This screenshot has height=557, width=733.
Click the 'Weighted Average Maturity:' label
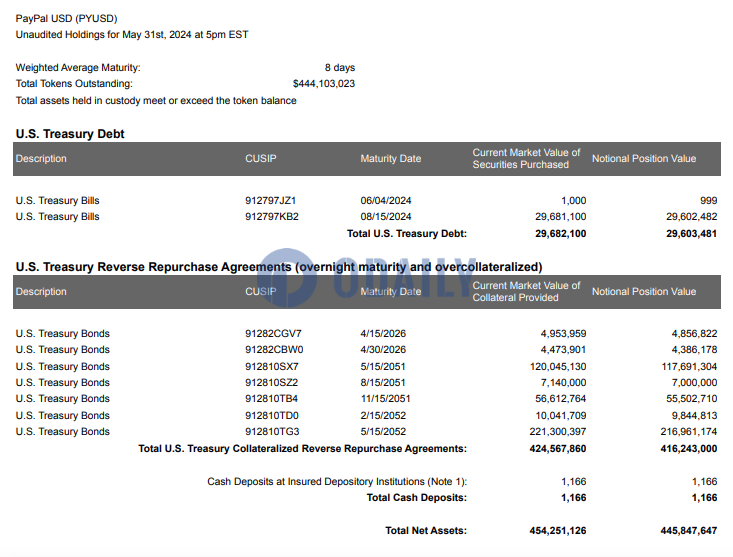(78, 68)
